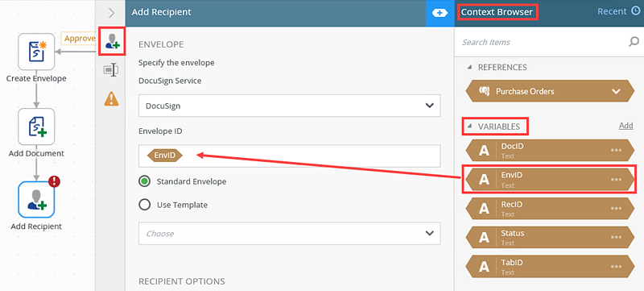
Task: Select the Add Document workflow step
Action: [36, 127]
